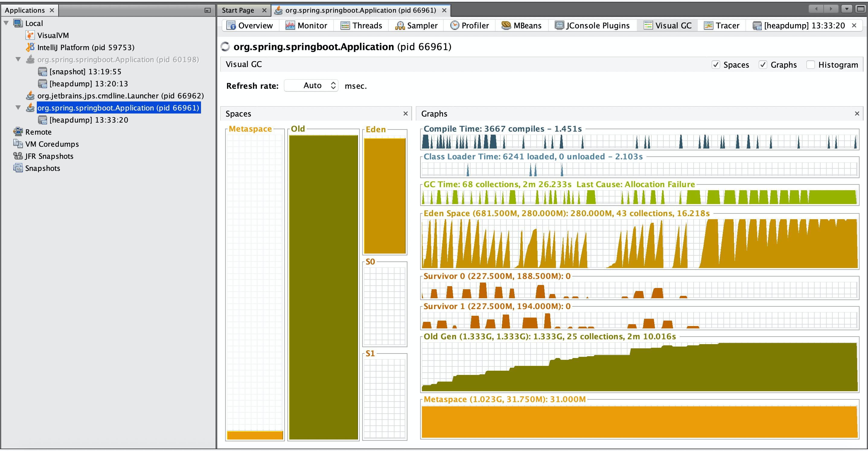Open the document list dropdown arrow
Image resolution: width=868 pixels, height=451 pixels.
pos(847,9)
